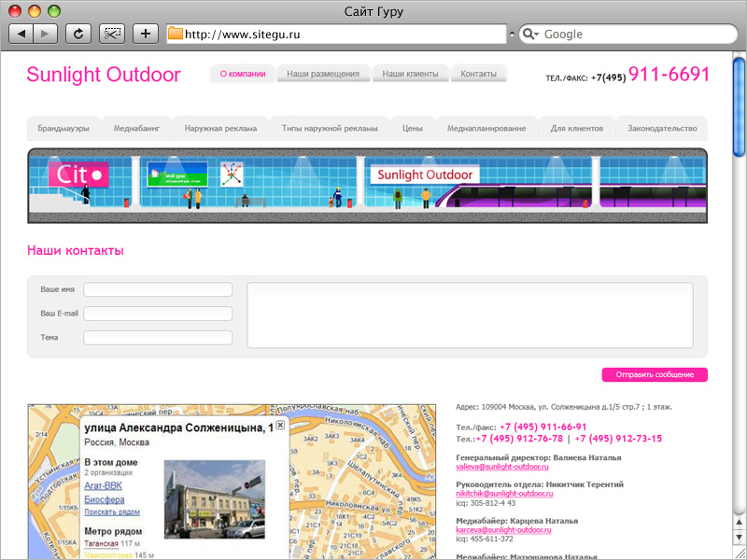Image resolution: width=747 pixels, height=560 pixels.
Task: Click the Sunlight Outdoor site logo
Action: [104, 75]
